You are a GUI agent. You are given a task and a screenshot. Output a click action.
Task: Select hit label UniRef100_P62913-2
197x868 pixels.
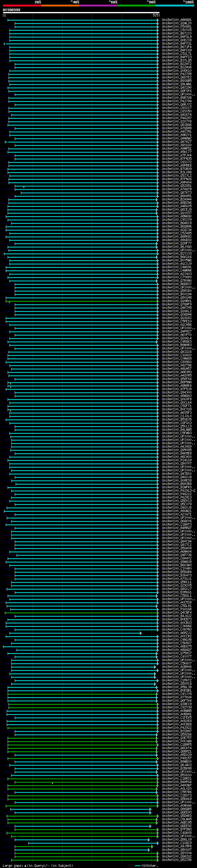click(x=179, y=491)
